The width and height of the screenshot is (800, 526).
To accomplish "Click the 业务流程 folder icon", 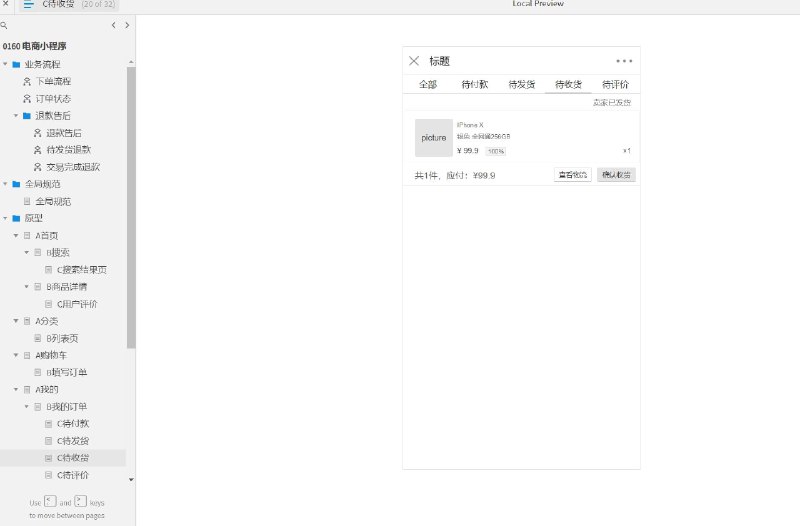I will (x=16, y=64).
